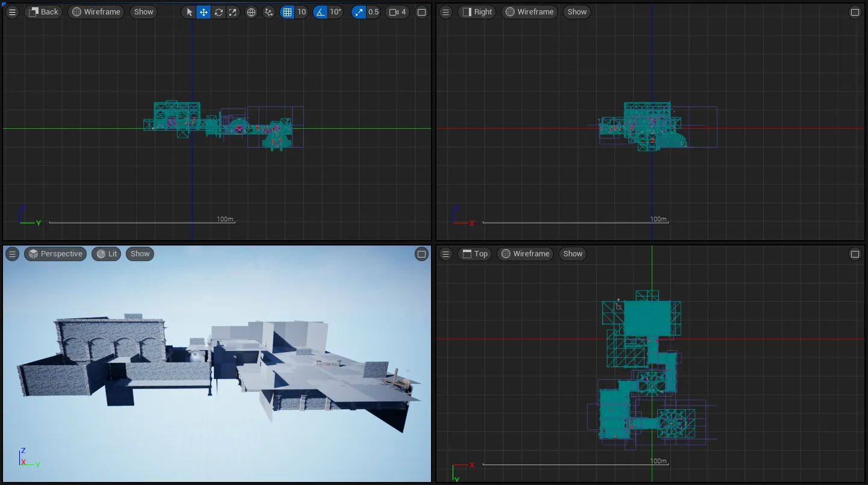Open the Lit shading mode dropdown

tap(106, 253)
